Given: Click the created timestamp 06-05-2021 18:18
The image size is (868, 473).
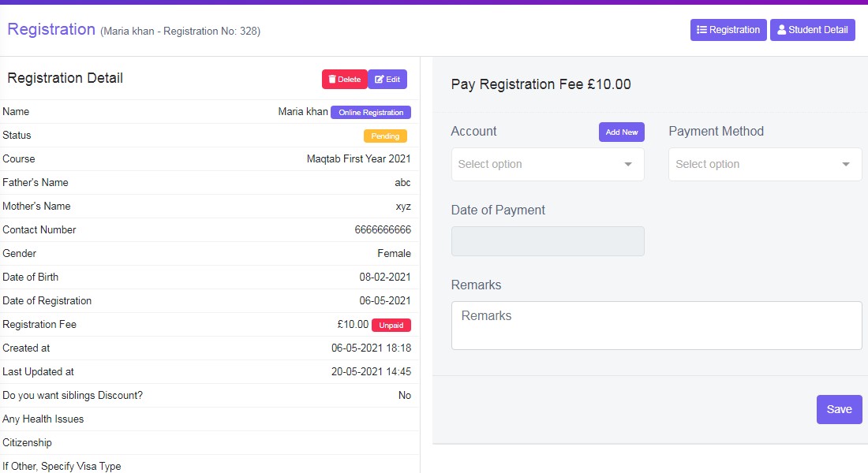Looking at the screenshot, I should click(372, 348).
